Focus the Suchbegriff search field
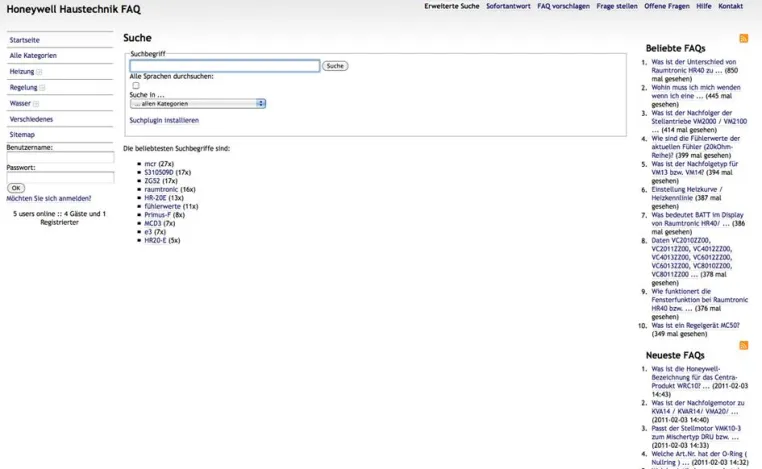762x469 pixels. (x=225, y=66)
